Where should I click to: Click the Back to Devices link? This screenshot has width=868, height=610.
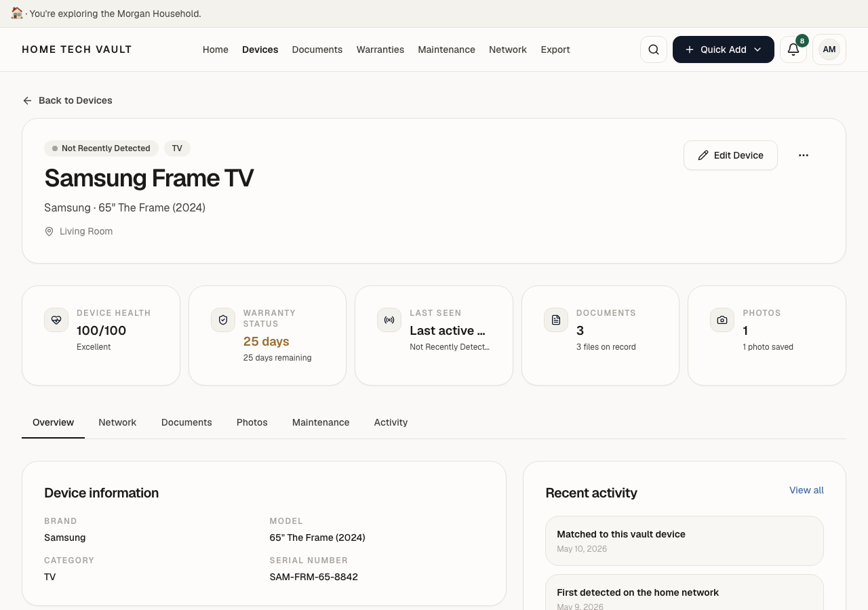[67, 100]
